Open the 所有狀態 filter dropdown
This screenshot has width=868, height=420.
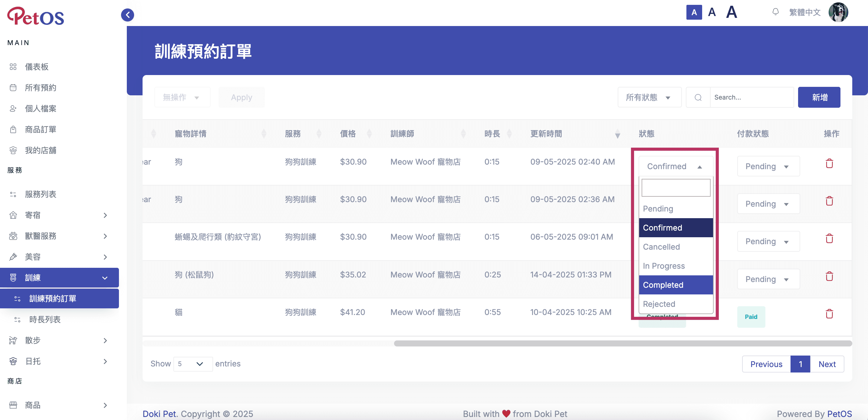pyautogui.click(x=649, y=98)
